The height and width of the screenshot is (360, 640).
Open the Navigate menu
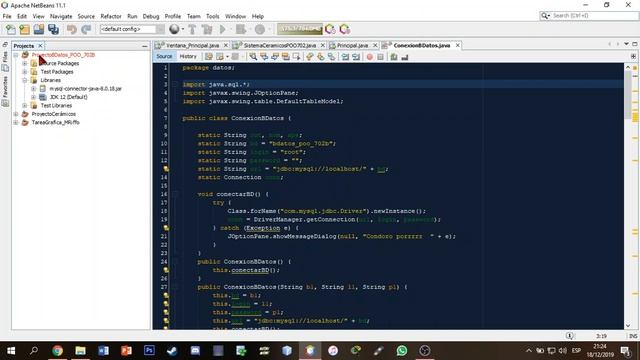(x=61, y=16)
